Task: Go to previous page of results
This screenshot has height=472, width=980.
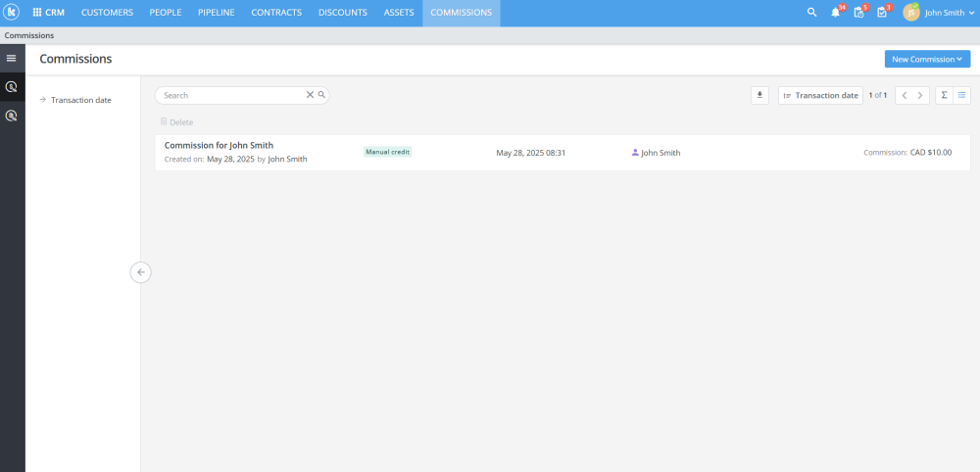Action: coord(904,96)
